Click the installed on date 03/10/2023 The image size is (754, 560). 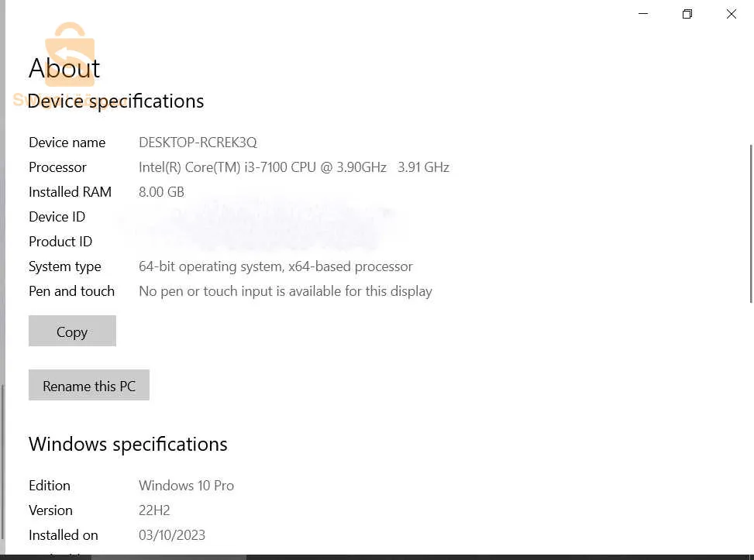(172, 535)
